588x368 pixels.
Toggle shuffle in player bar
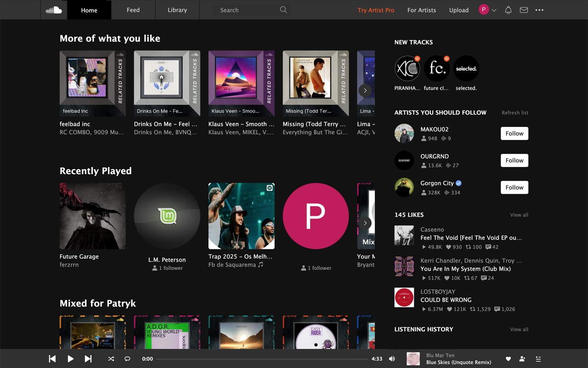click(111, 359)
